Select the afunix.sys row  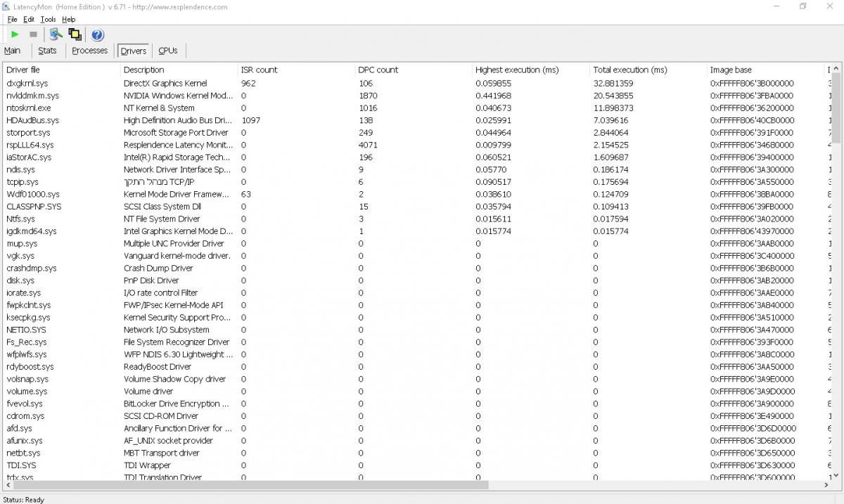416,440
